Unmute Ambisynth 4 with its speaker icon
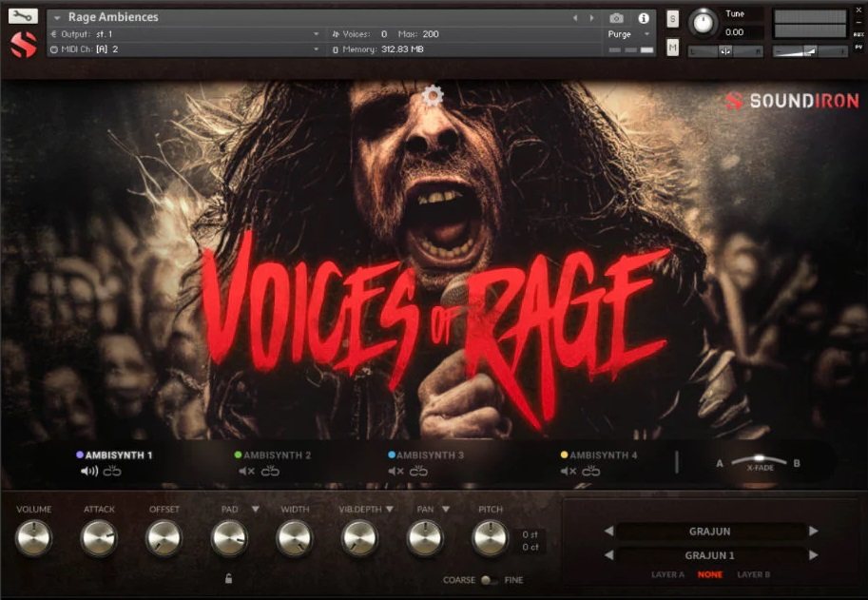 (x=568, y=471)
